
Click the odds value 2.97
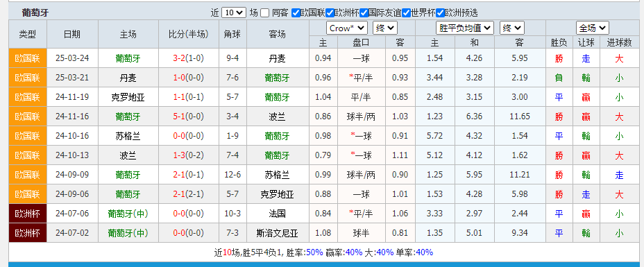coord(475,214)
